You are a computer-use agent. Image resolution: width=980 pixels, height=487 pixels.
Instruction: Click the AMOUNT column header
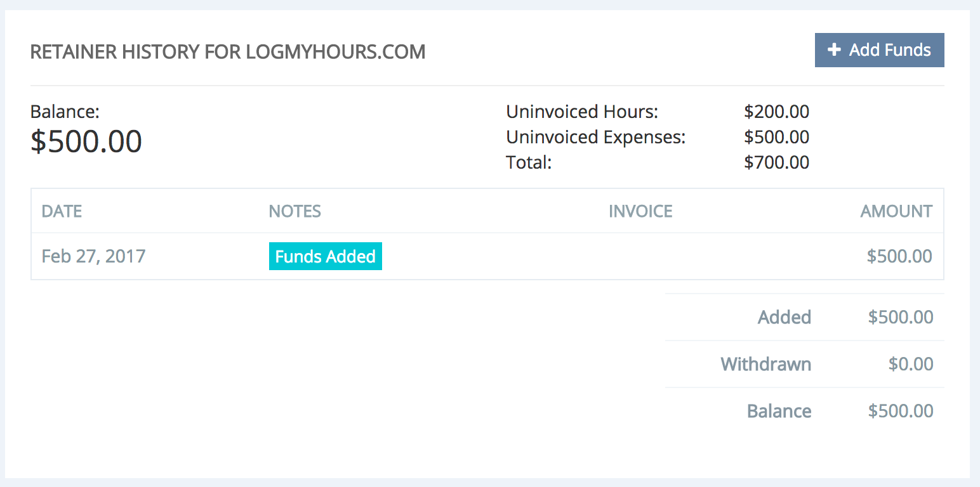[896, 211]
